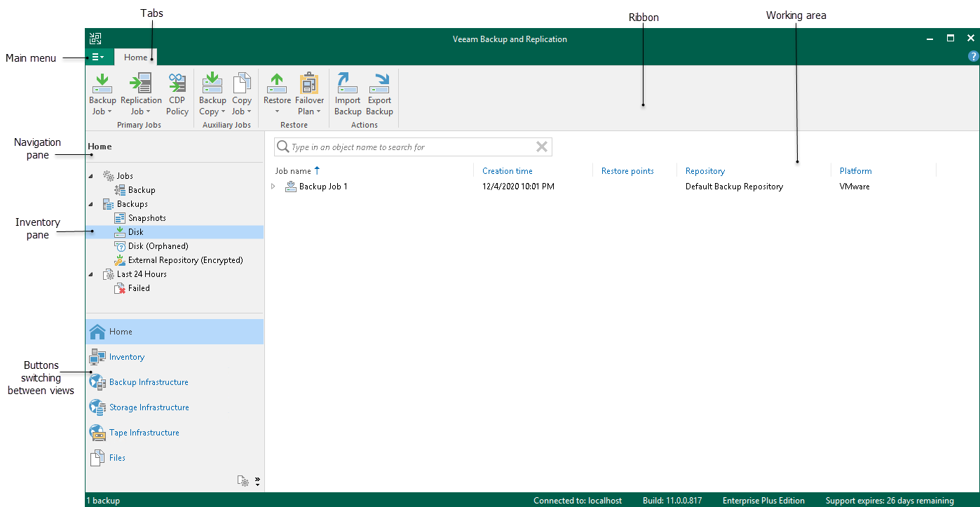The height and width of the screenshot is (507, 980).
Task: Click the Failed node icon
Action: click(x=120, y=288)
